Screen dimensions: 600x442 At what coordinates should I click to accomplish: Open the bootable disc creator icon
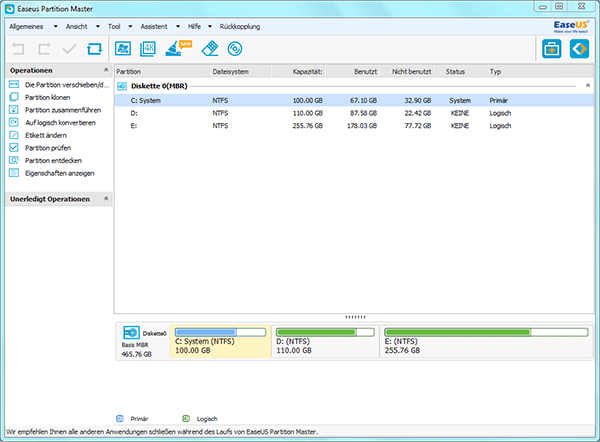[x=235, y=49]
